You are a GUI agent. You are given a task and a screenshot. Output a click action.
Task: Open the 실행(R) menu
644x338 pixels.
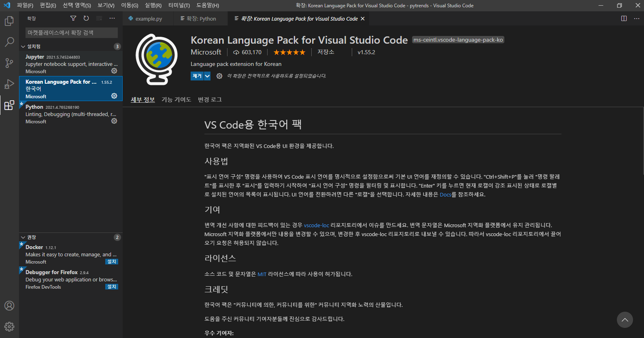[x=153, y=5]
